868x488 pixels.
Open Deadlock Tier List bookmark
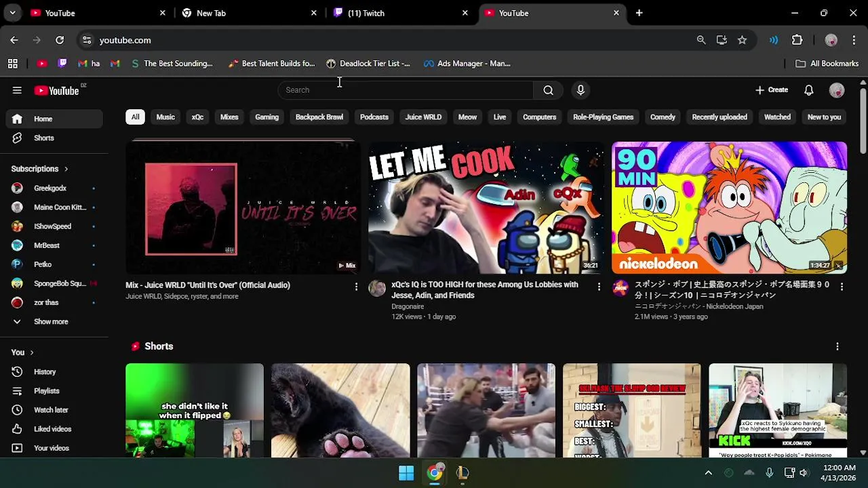[368, 64]
